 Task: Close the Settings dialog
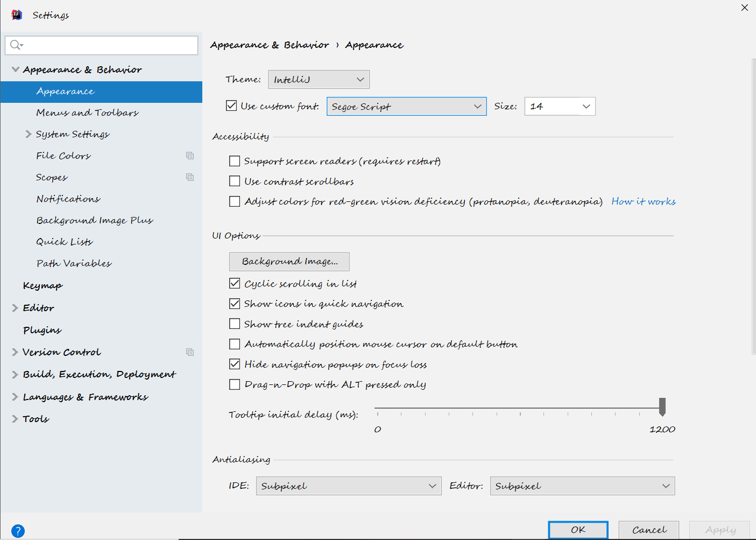[x=745, y=8]
